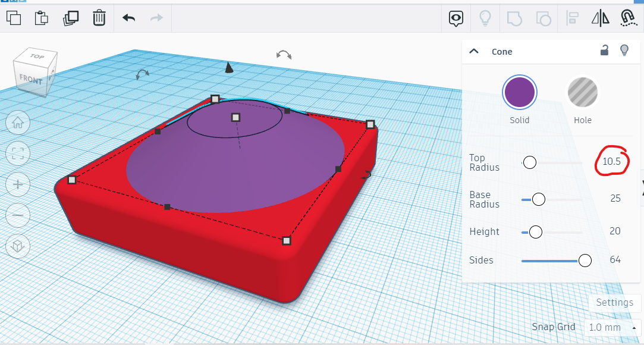Paste shape from clipboard
This screenshot has height=345, width=644.
click(41, 18)
